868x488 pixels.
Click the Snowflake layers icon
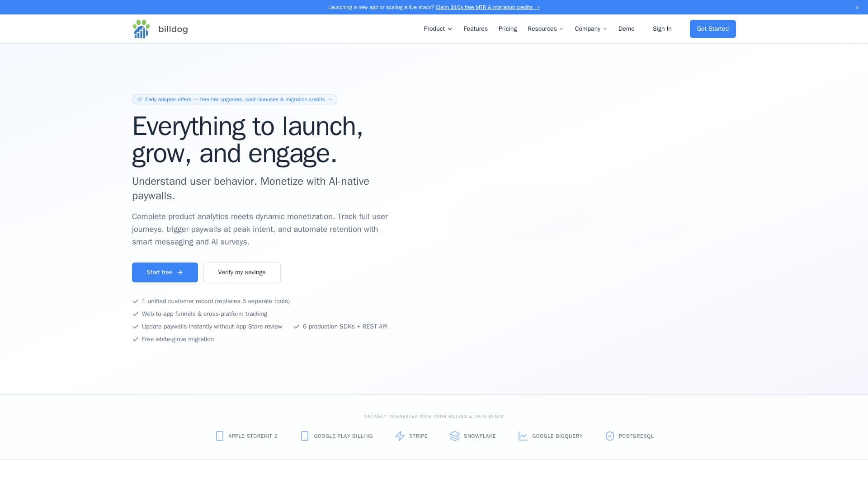[455, 436]
